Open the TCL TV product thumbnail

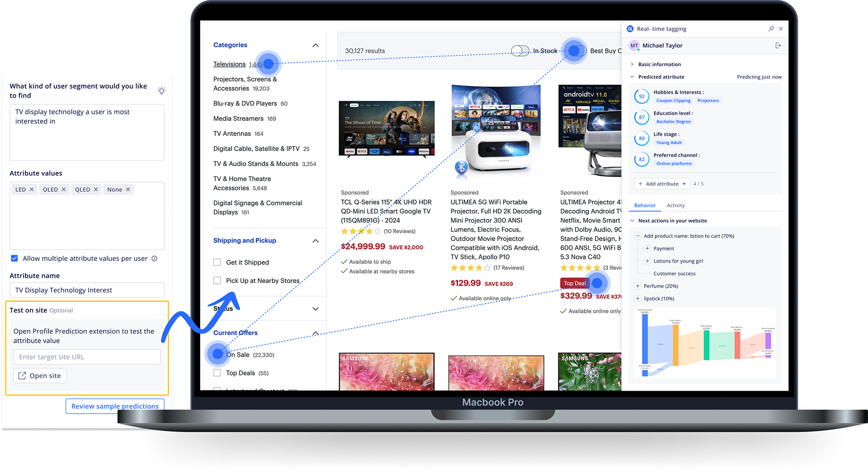[387, 129]
